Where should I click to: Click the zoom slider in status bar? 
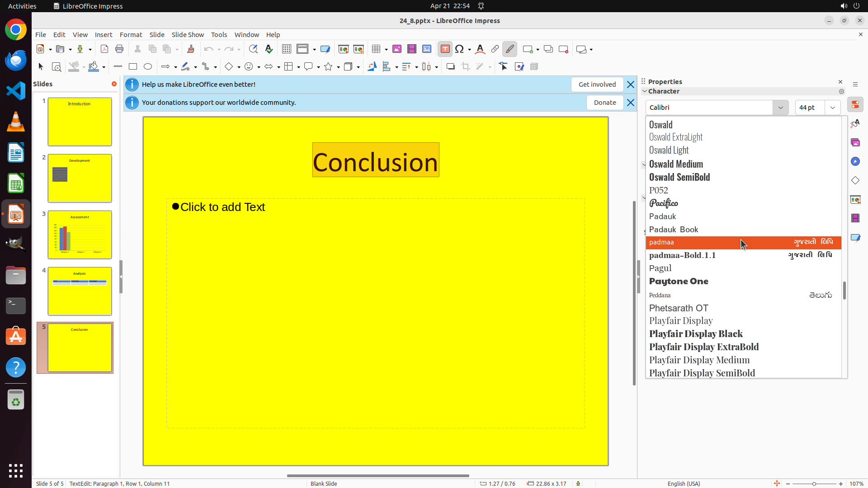pos(814,484)
